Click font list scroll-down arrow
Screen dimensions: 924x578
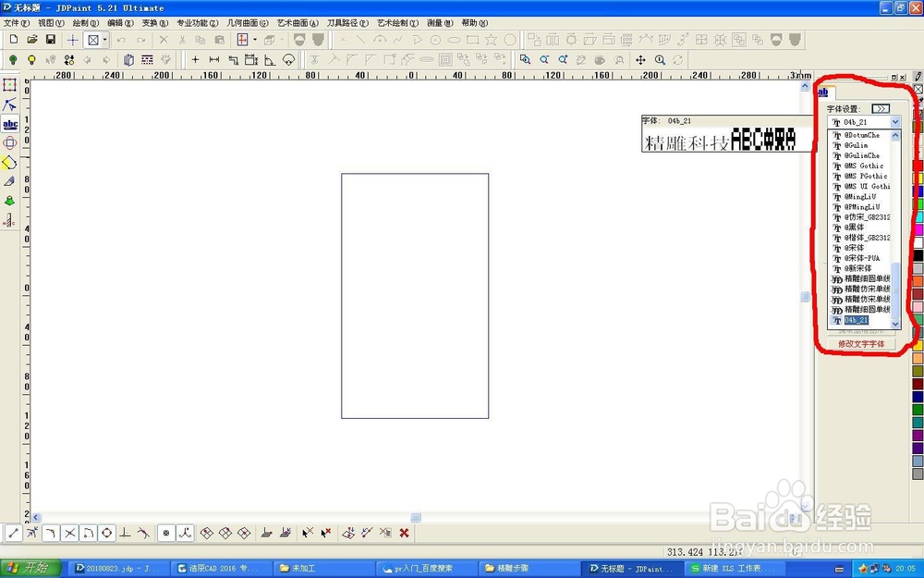click(895, 324)
